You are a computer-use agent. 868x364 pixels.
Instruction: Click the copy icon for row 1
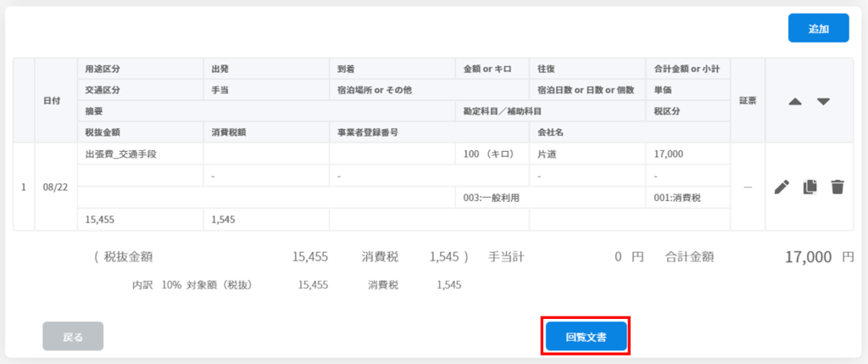tap(810, 188)
